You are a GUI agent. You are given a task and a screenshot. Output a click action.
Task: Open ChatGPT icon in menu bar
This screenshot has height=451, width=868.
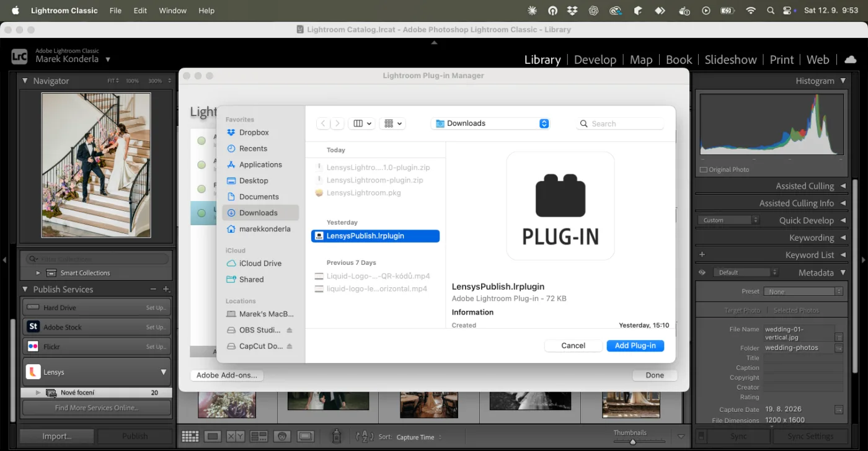point(593,11)
